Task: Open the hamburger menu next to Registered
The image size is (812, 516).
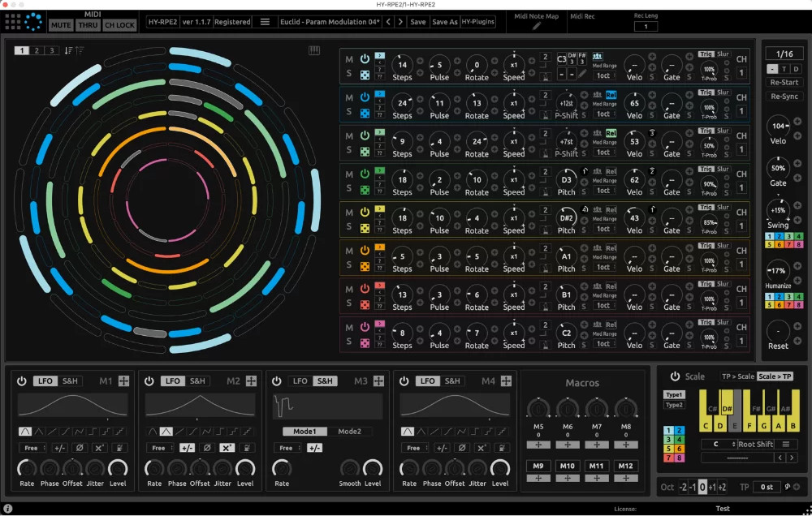Action: [265, 22]
